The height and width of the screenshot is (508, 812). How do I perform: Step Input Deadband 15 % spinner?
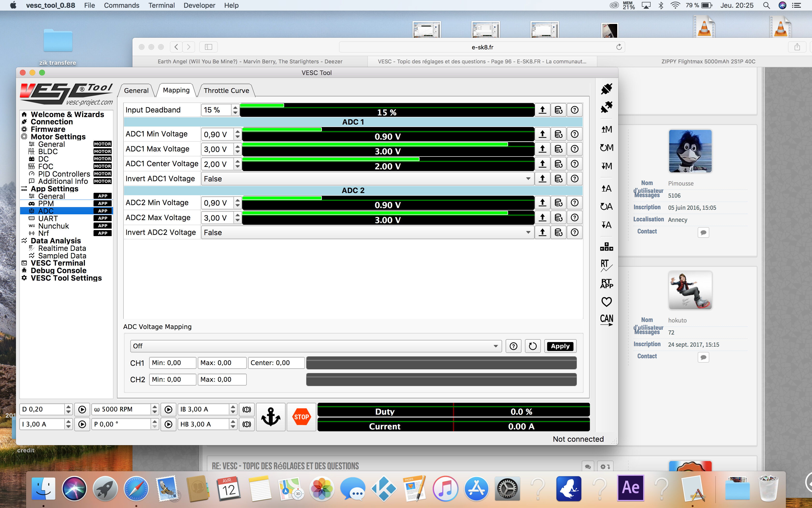coord(235,110)
